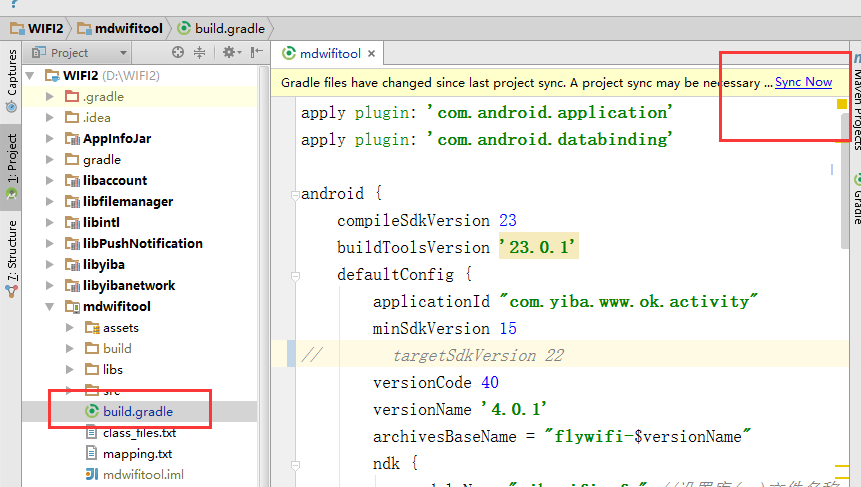Viewport: 861px width, 487px height.
Task: Expand the .gradle folder
Action: point(51,97)
